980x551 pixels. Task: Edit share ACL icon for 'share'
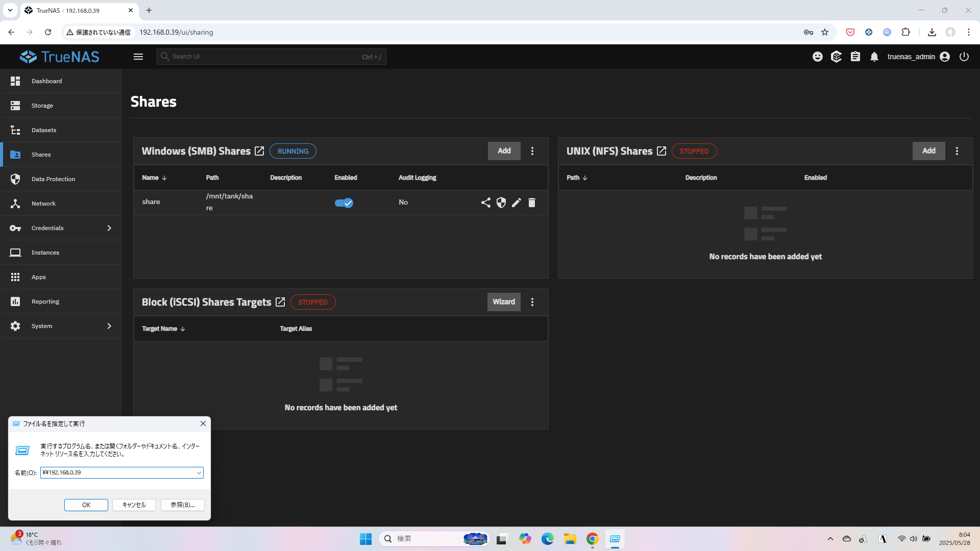click(x=486, y=203)
